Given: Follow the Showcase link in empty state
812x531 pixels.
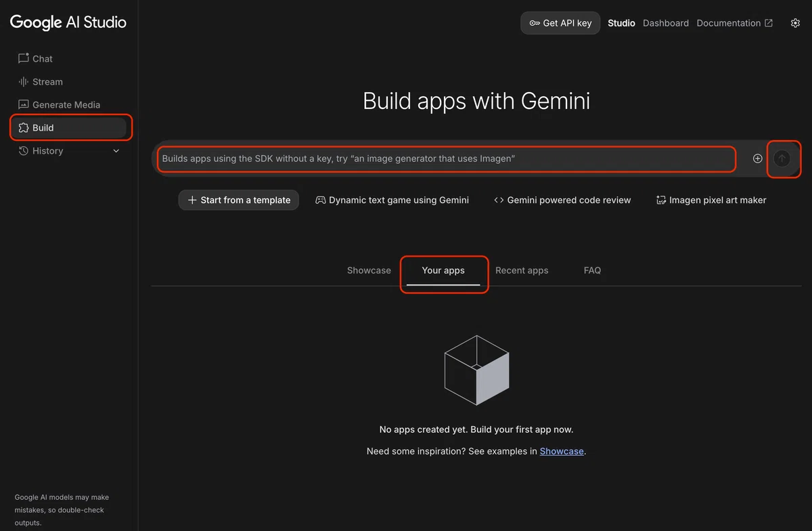Looking at the screenshot, I should click(562, 451).
